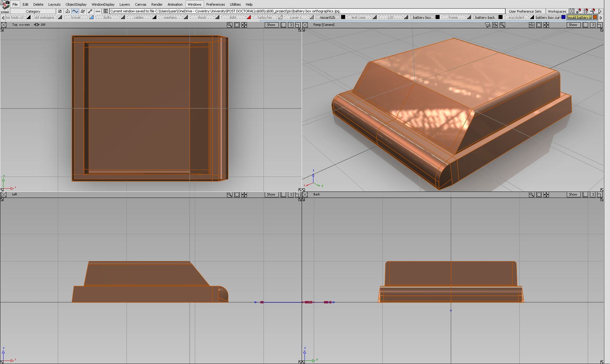Screen dimensions: 610x364
Task: Open the Render menu
Action: [157, 4]
